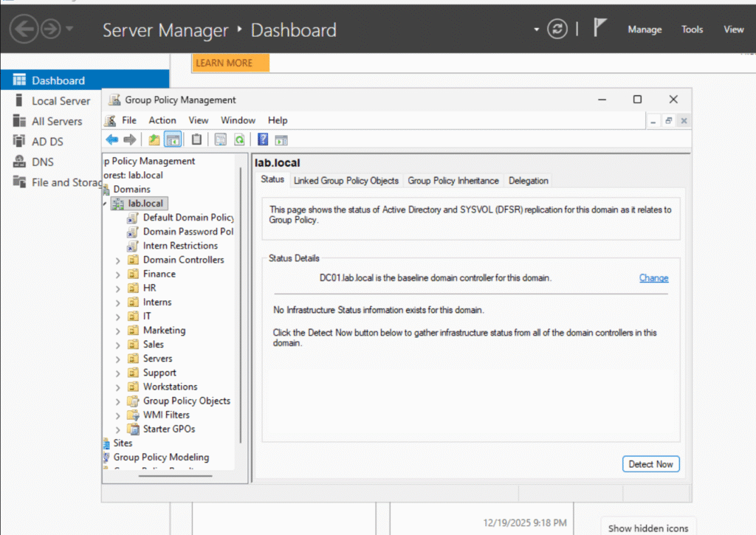Open AD DS in Server Manager sidebar
The width and height of the screenshot is (756, 535).
[x=47, y=142]
